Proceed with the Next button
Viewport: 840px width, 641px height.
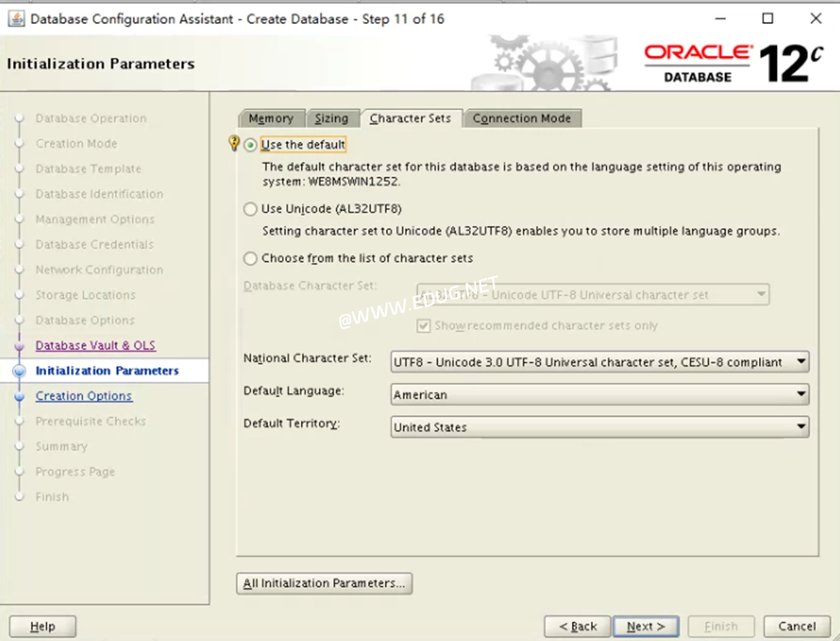pyautogui.click(x=646, y=627)
